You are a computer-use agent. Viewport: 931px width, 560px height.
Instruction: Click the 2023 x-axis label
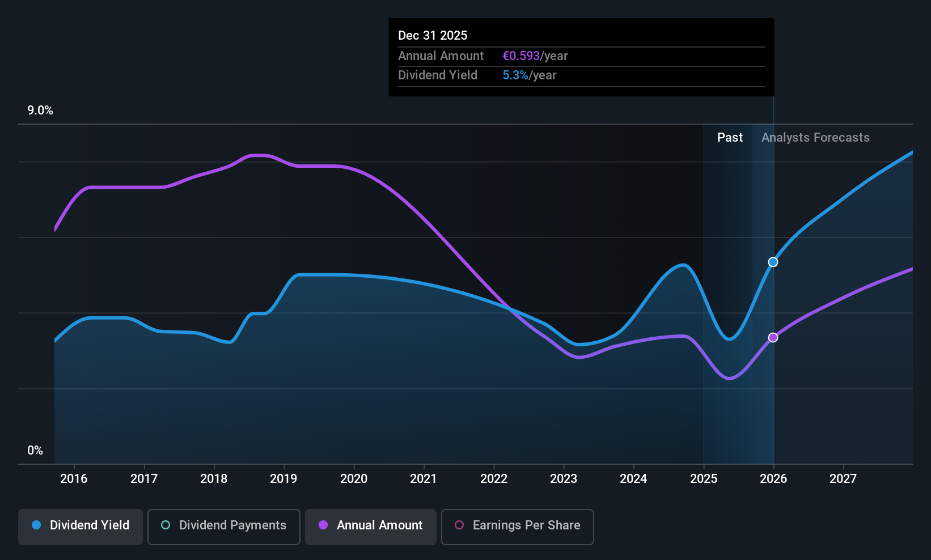[x=564, y=478]
